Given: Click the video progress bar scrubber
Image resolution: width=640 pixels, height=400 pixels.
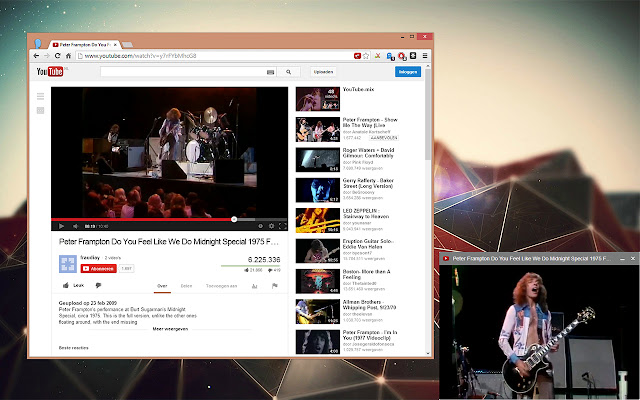Looking at the screenshot, I should (234, 219).
